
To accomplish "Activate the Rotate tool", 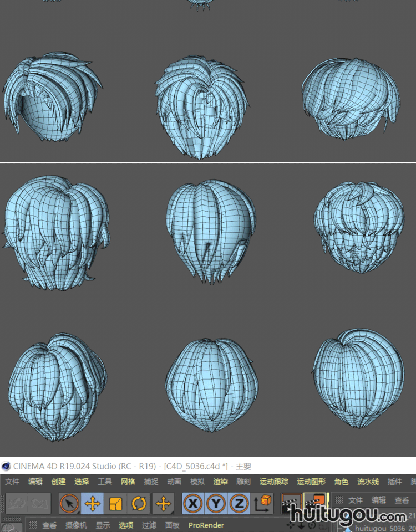I will pos(139,504).
